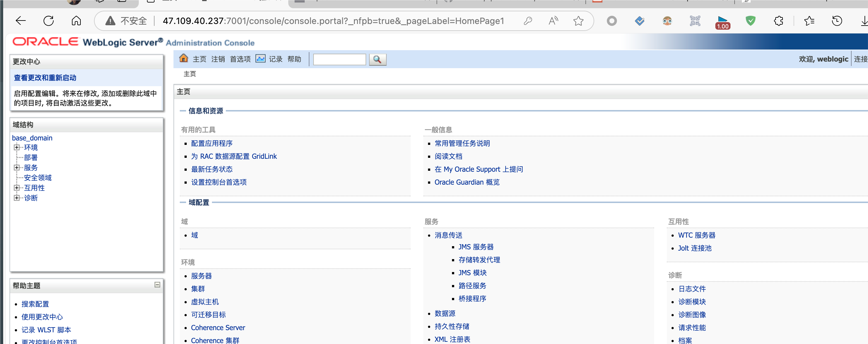Collapse the 帮助主题 panel

pos(157,285)
